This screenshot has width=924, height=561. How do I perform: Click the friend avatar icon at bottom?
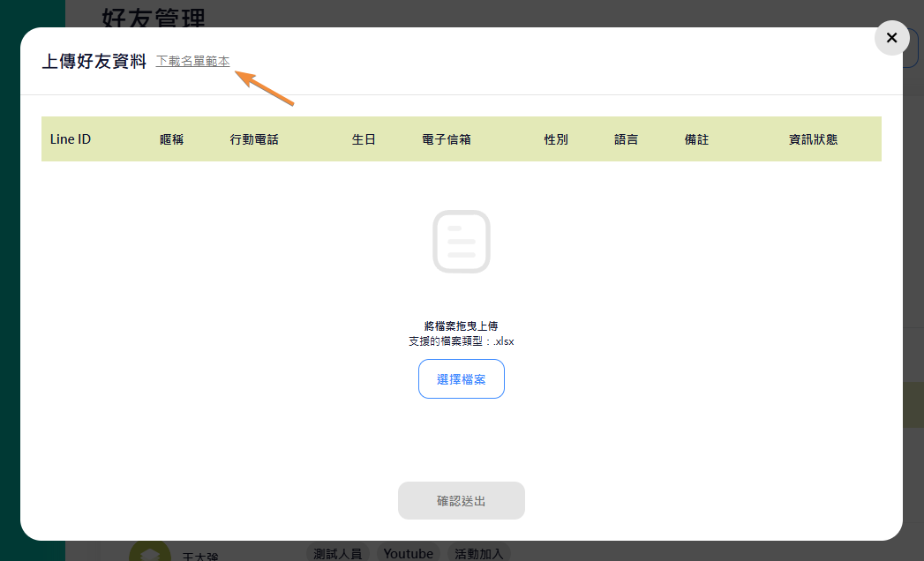(x=149, y=552)
